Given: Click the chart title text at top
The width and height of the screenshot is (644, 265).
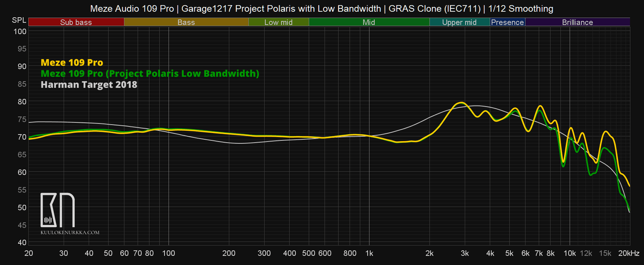Looking at the screenshot, I should 322,8.
